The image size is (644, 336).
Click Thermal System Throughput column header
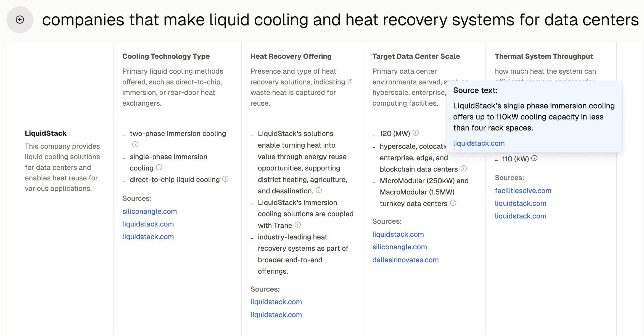(x=543, y=56)
